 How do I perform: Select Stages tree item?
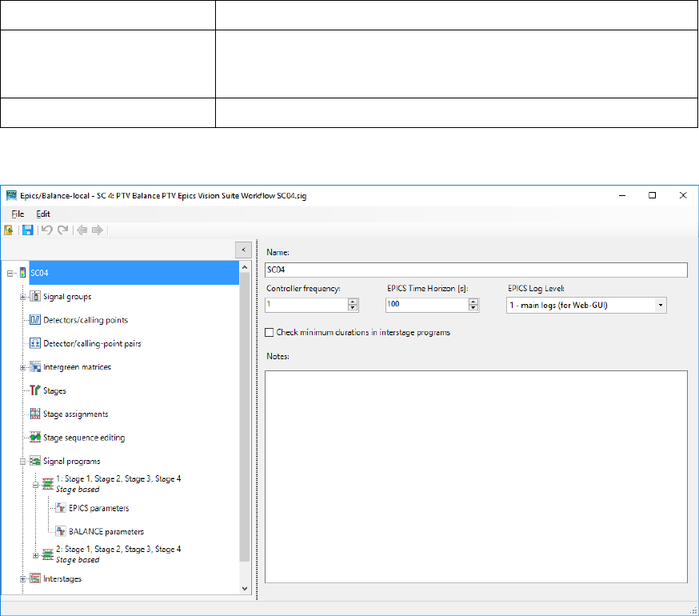[55, 390]
